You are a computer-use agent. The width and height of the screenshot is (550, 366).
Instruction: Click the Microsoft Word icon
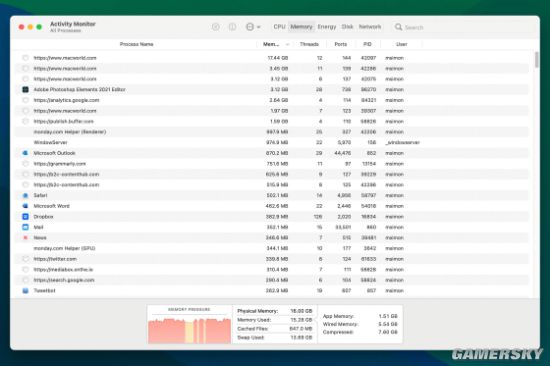[x=25, y=206]
